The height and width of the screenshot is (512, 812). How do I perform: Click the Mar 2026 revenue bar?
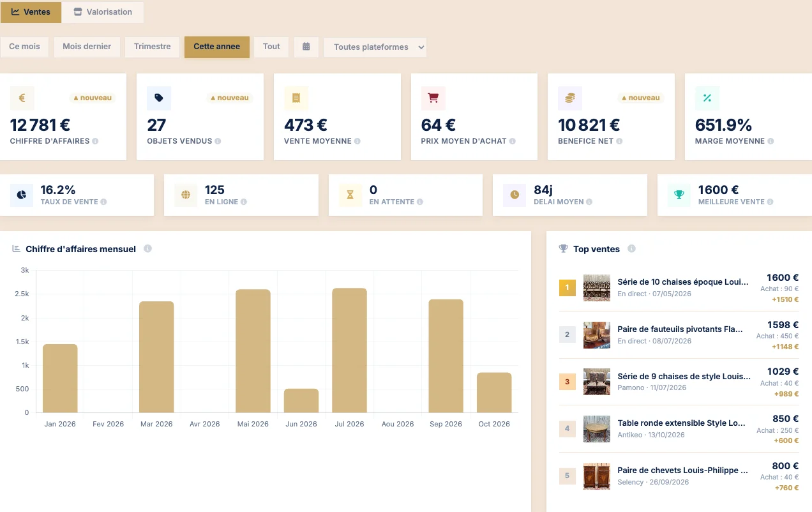[x=156, y=357]
